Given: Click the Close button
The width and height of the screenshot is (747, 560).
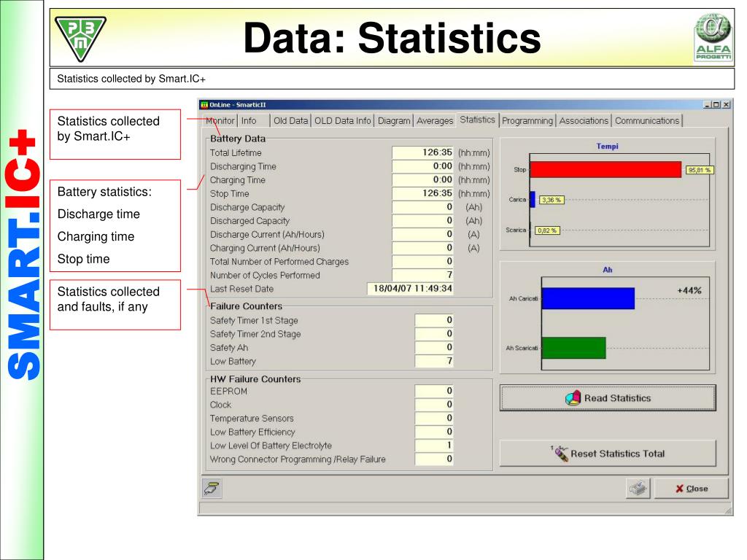Looking at the screenshot, I should pyautogui.click(x=692, y=489).
